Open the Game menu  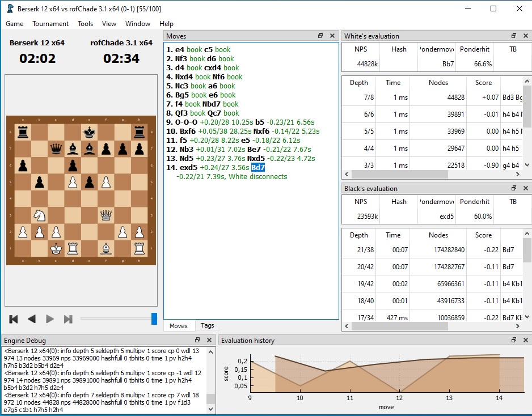[15, 24]
